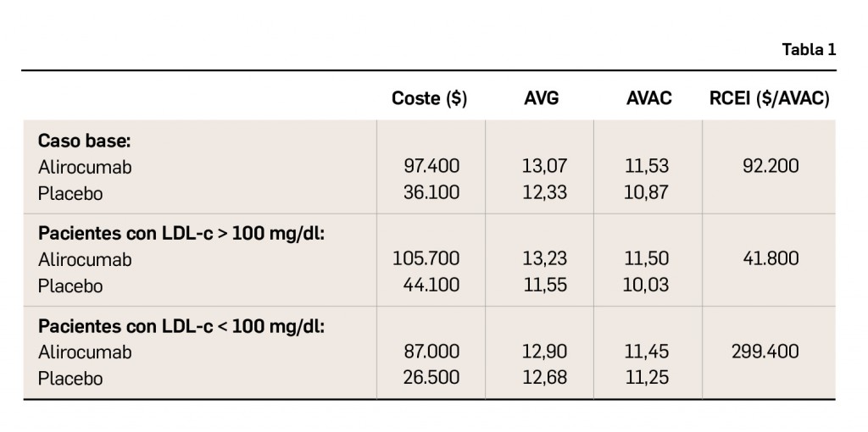
Task: Click the AVAC value 10,03
Action: [646, 285]
